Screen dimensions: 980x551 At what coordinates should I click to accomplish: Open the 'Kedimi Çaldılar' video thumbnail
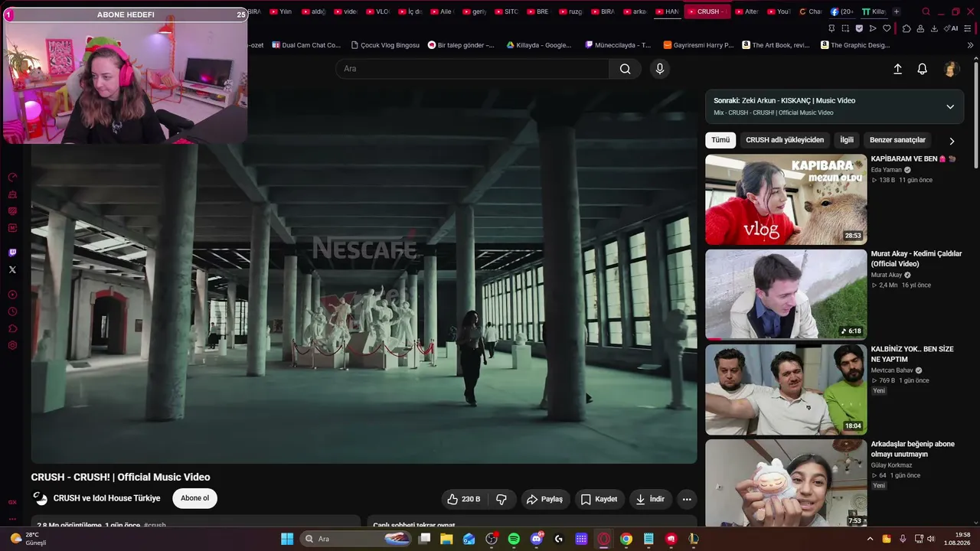(786, 295)
